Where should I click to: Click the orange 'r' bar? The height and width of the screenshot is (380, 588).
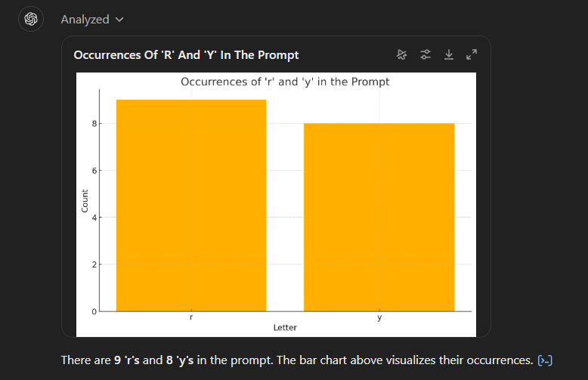pos(190,204)
